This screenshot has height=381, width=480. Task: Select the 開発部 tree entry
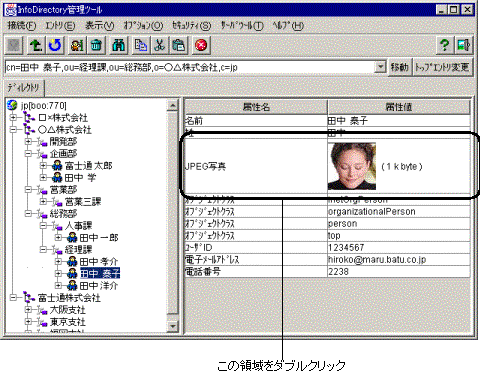tap(63, 141)
